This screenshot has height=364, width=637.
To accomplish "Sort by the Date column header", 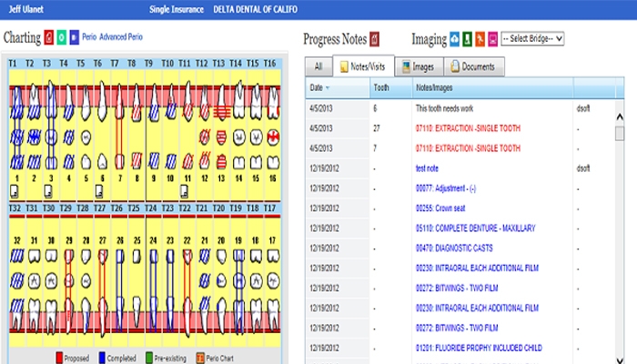I will pyautogui.click(x=319, y=87).
